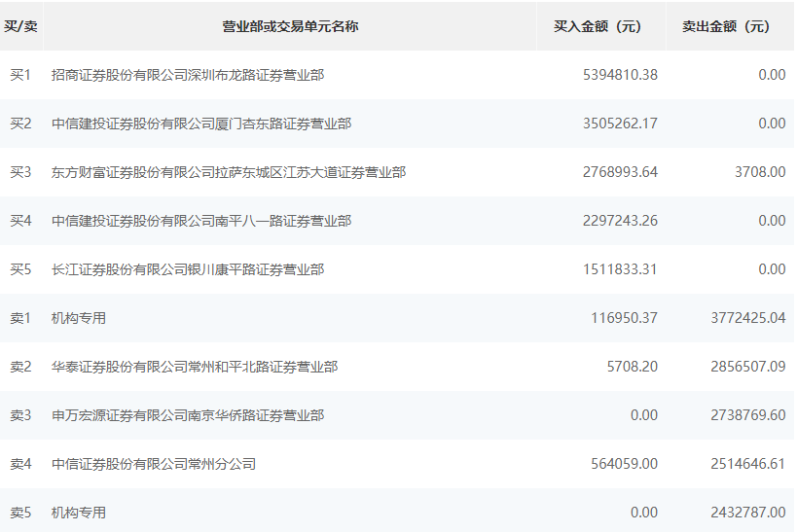Click 华泰证券股份有限公司常州和平北路证券营业部
Viewport: 797px width, 532px height.
tap(195, 367)
